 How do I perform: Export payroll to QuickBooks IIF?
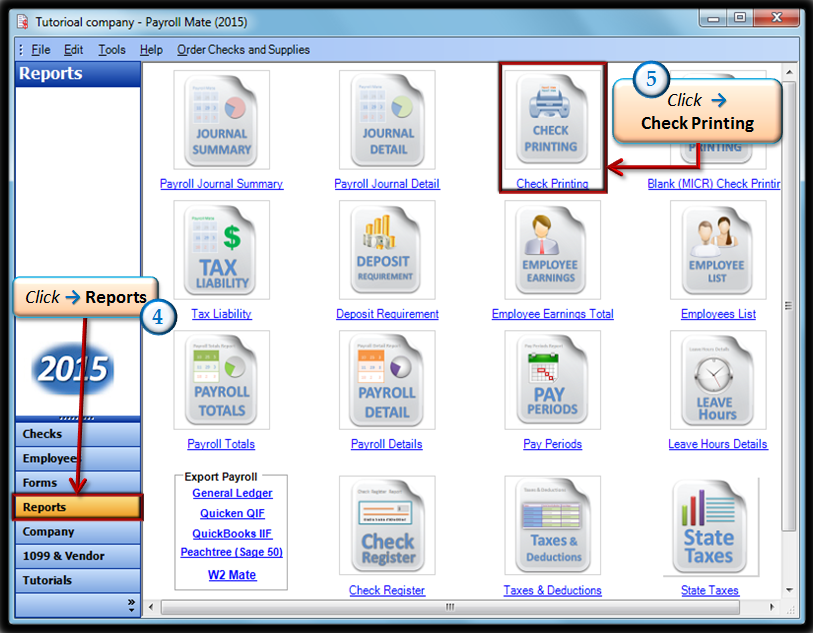click(232, 533)
